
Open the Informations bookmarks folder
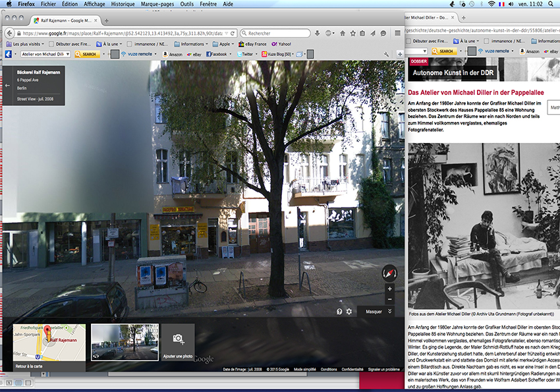point(190,44)
